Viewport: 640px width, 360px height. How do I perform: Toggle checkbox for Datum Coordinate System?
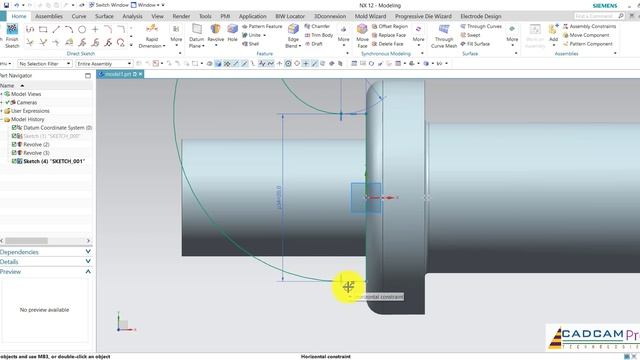tap(14, 127)
